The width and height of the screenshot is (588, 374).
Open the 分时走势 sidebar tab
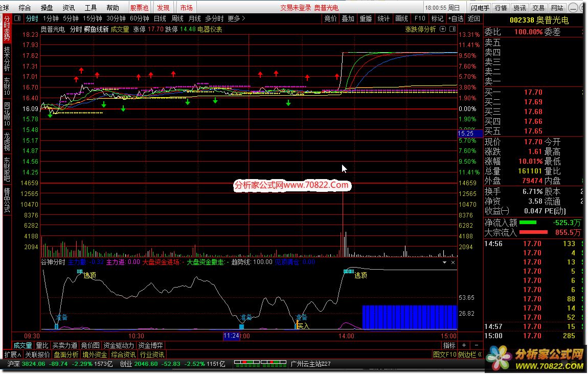pyautogui.click(x=7, y=28)
